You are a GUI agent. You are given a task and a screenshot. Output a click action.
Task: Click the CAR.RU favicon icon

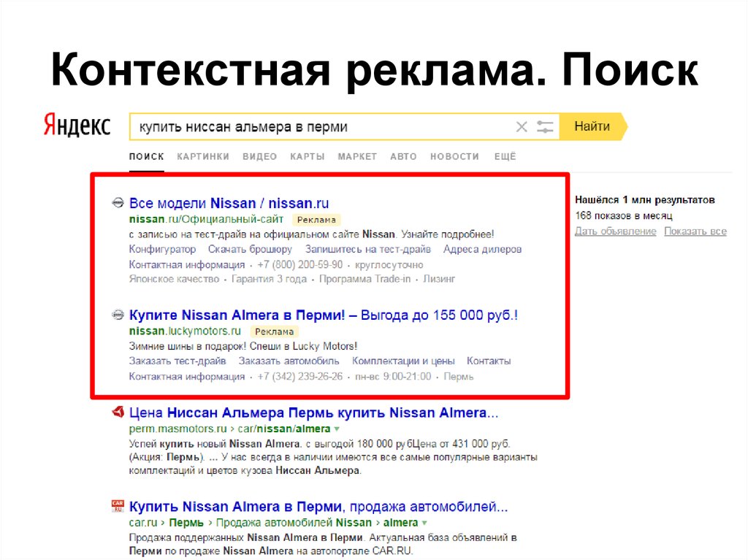click(x=117, y=507)
